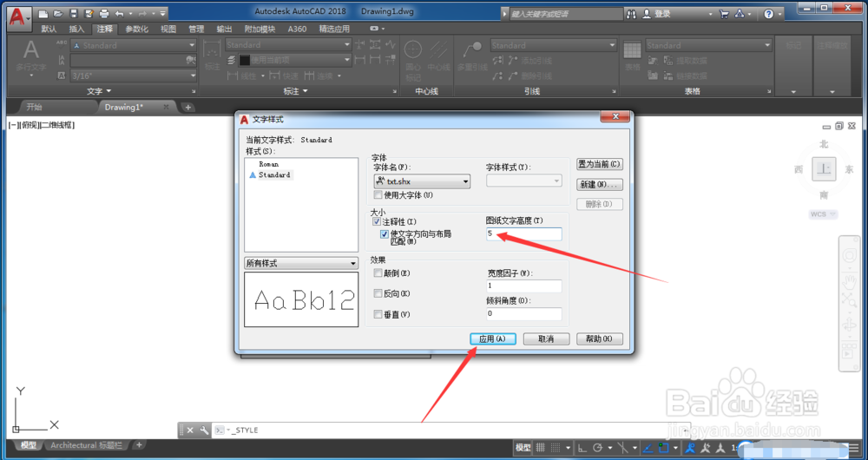Viewport: 868px width, 460px height.
Task: Click the paper text height field
Action: pos(523,233)
